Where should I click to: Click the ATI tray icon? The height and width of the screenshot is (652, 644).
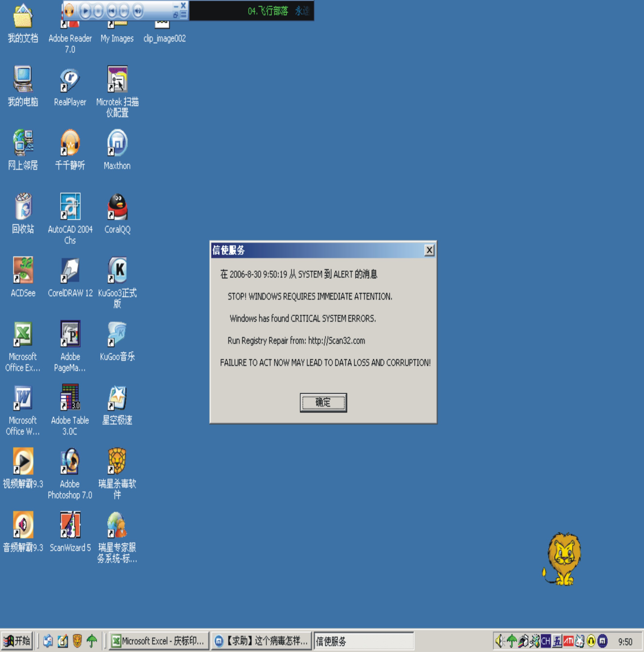click(568, 641)
